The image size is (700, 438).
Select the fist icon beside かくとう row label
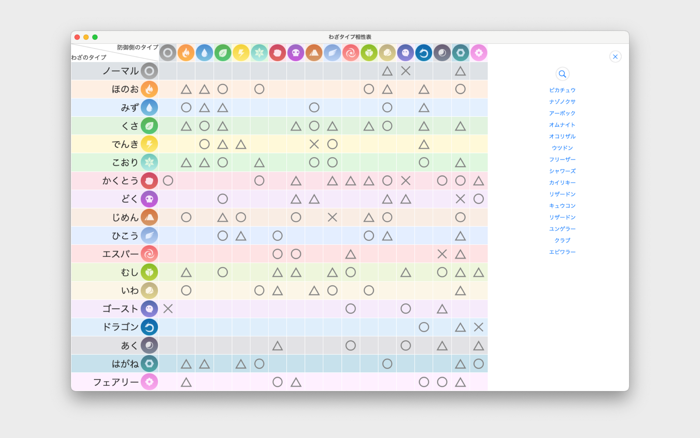[x=150, y=181]
